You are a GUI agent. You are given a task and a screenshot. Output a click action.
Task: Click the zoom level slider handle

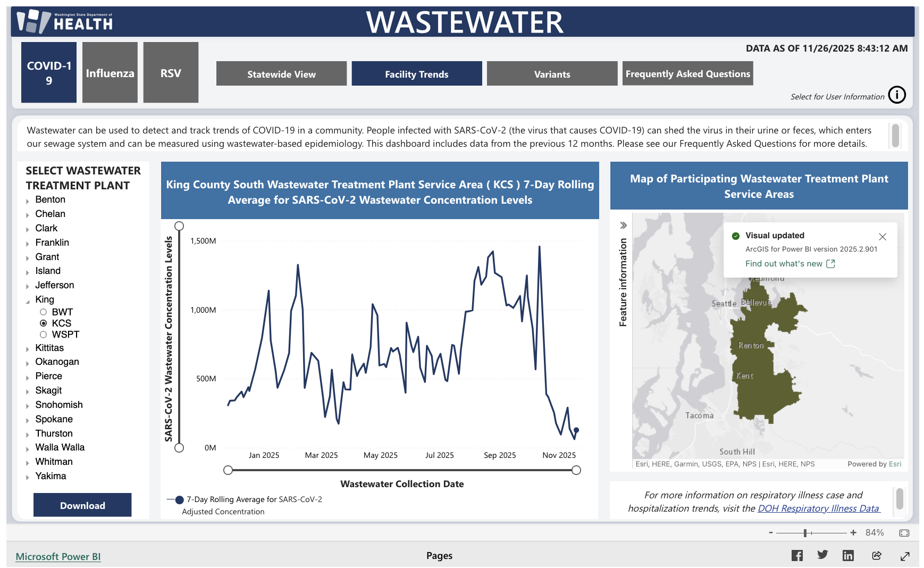(805, 533)
